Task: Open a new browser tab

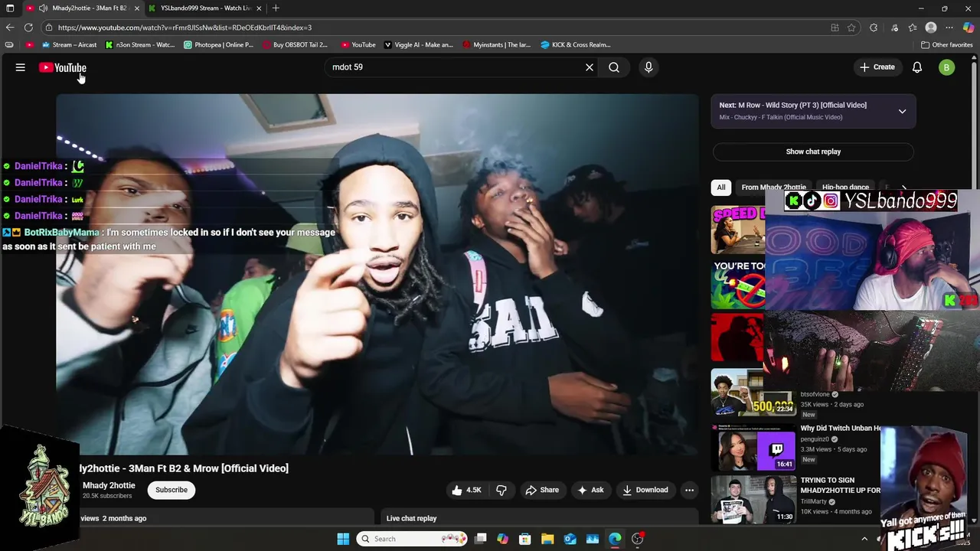Action: [276, 8]
